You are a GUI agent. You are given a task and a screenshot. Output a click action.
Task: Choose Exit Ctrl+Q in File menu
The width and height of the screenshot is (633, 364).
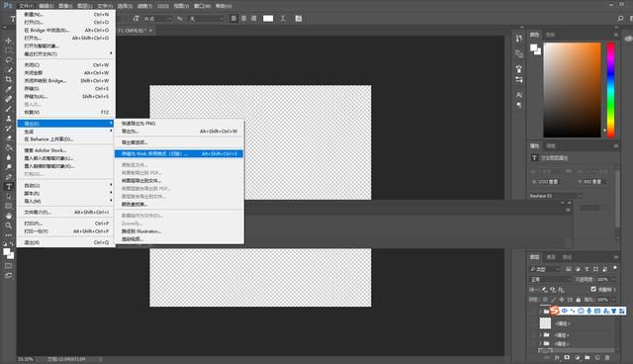click(x=66, y=242)
